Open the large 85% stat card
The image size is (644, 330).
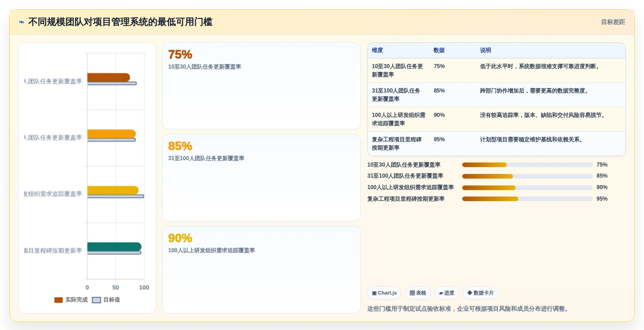click(261, 178)
